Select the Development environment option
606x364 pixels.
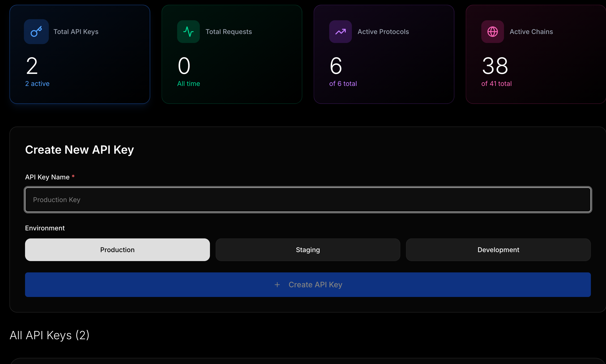tap(498, 250)
